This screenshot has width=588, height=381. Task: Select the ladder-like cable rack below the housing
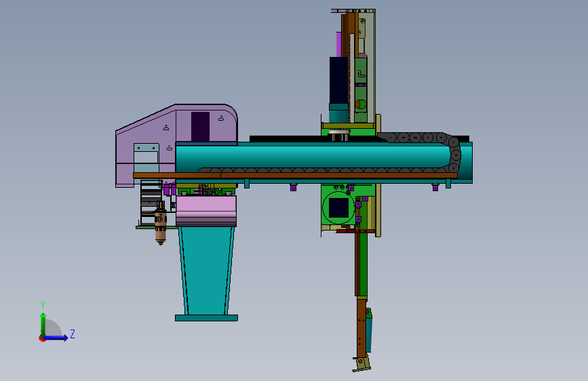tap(151, 203)
